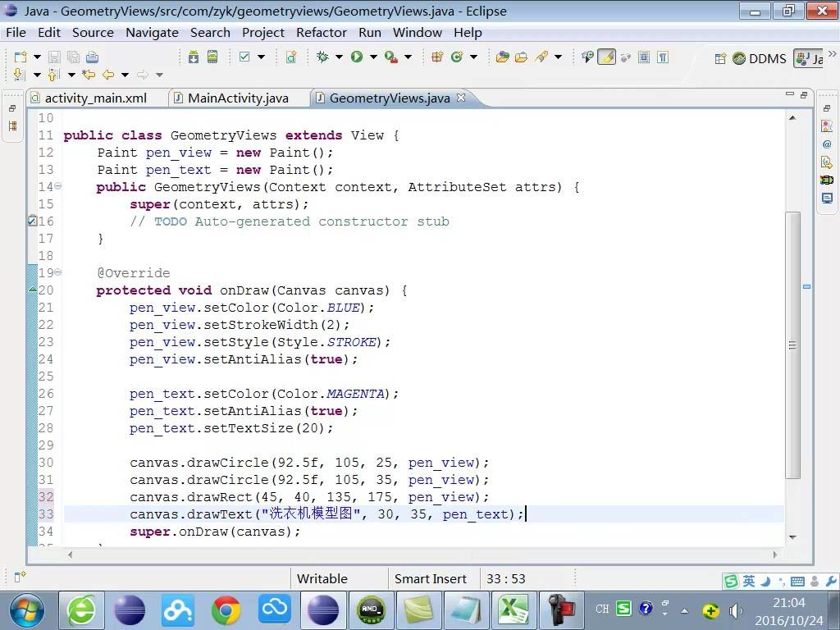Viewport: 840px width, 630px height.
Task: Close the GeometryViews.java editor tab
Action: [x=461, y=98]
